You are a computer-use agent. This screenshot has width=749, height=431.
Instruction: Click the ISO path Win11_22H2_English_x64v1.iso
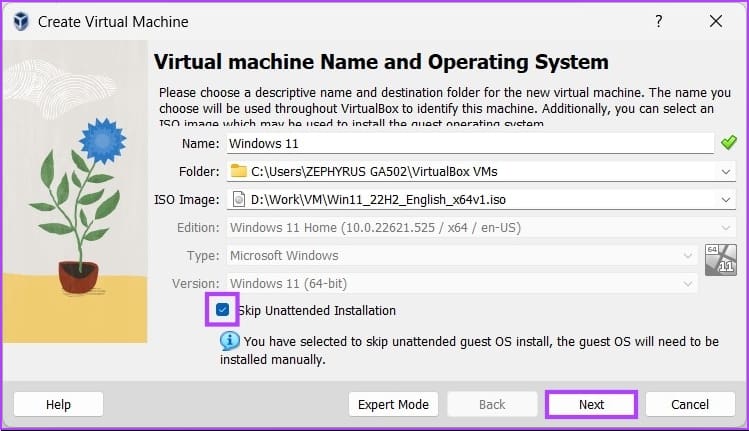click(378, 200)
